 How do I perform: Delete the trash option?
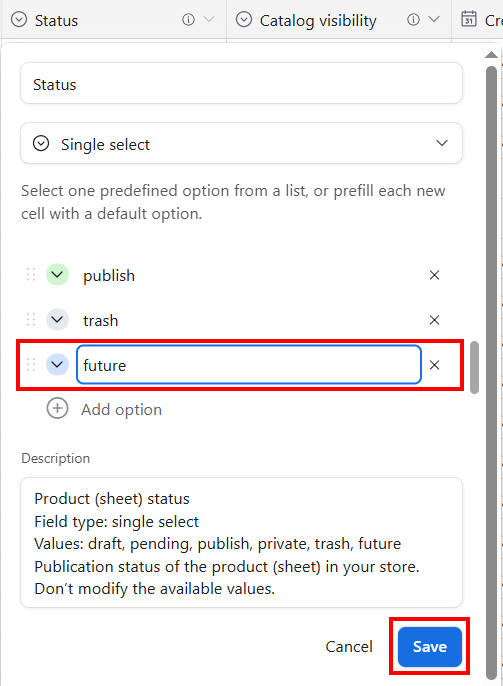(434, 320)
